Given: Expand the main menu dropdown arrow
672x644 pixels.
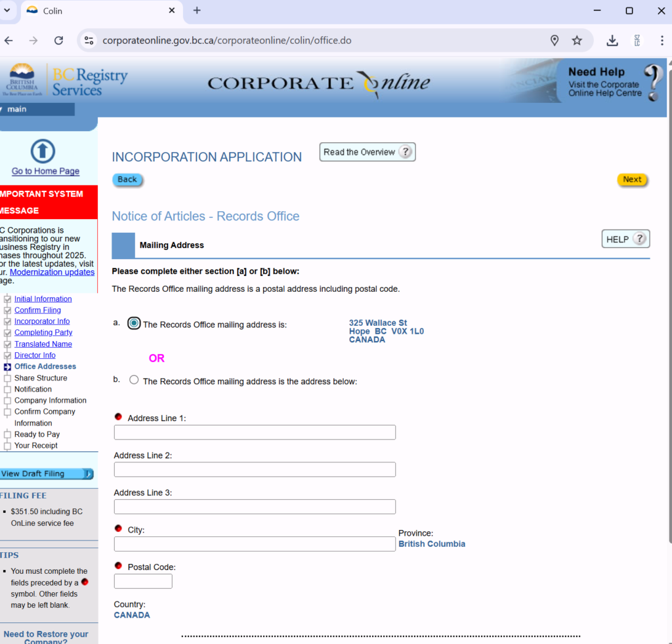Looking at the screenshot, I should (x=2, y=110).
